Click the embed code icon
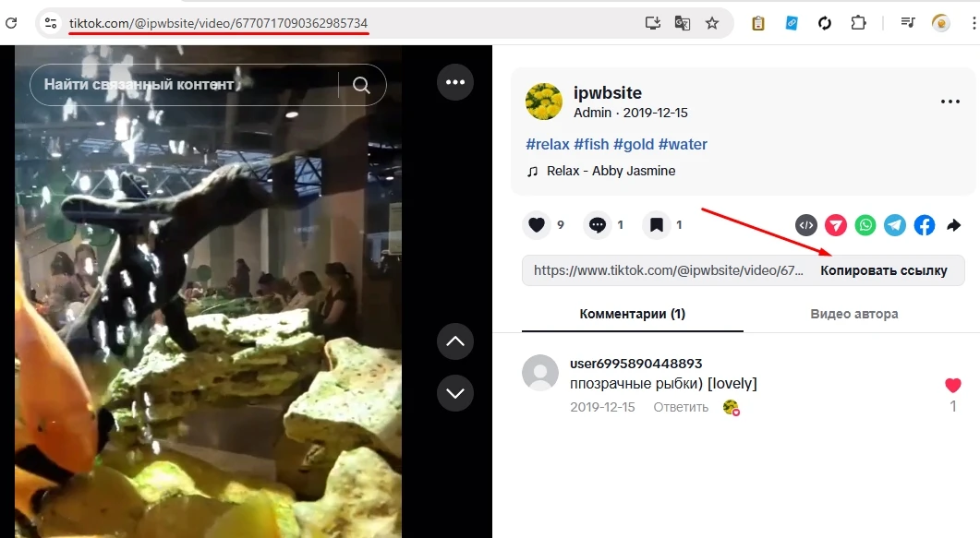 (x=806, y=225)
